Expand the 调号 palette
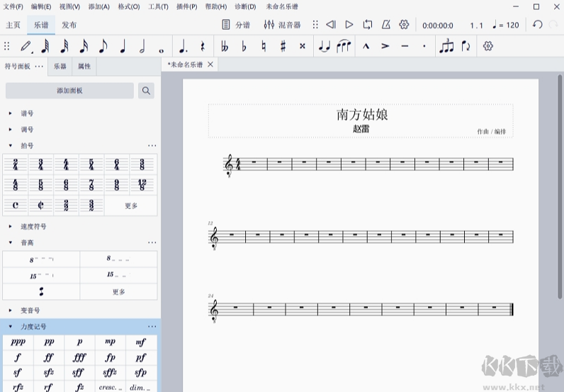The height and width of the screenshot is (392, 564). pos(11,130)
